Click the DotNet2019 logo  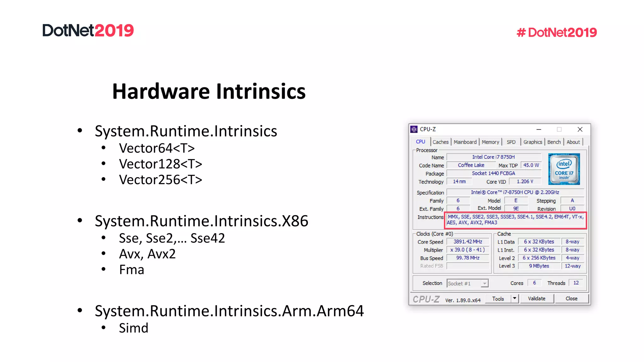point(88,30)
